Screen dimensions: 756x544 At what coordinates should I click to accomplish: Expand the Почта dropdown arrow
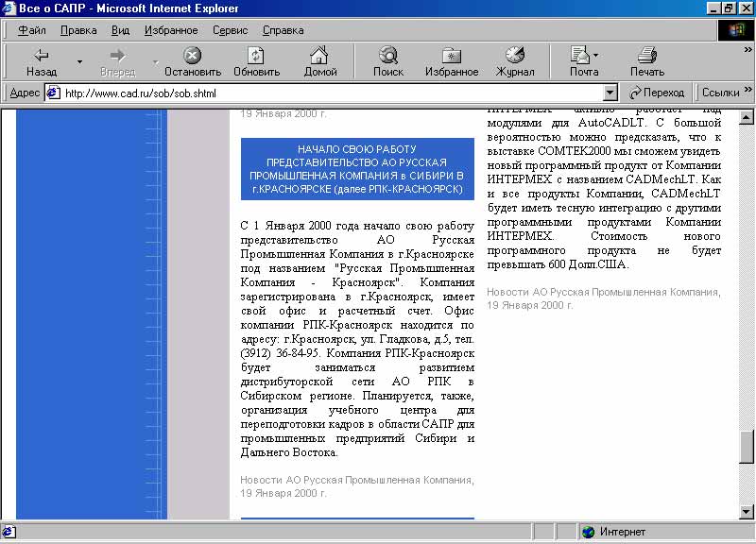(x=596, y=55)
